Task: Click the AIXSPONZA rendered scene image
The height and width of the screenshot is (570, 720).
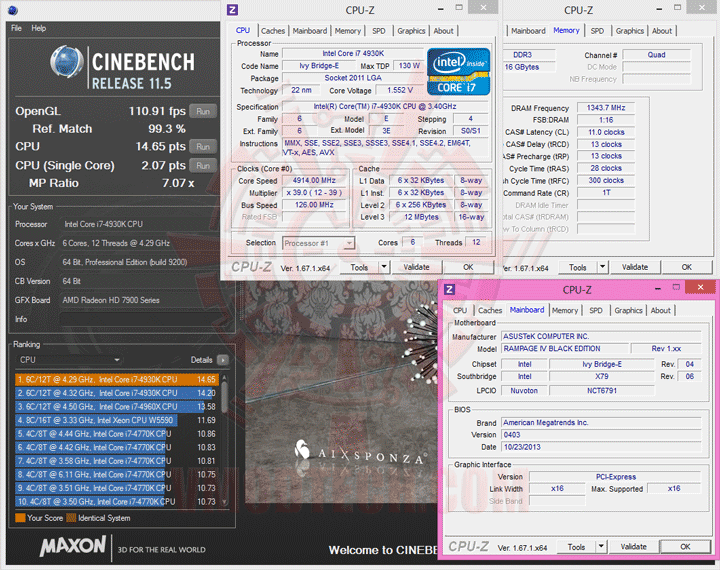Action: tap(341, 393)
